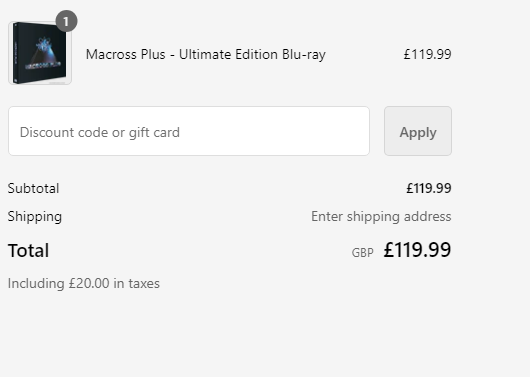Select the Macross Plus Ultimate Edition product title
Screen dimensions: 530x377
[206, 54]
